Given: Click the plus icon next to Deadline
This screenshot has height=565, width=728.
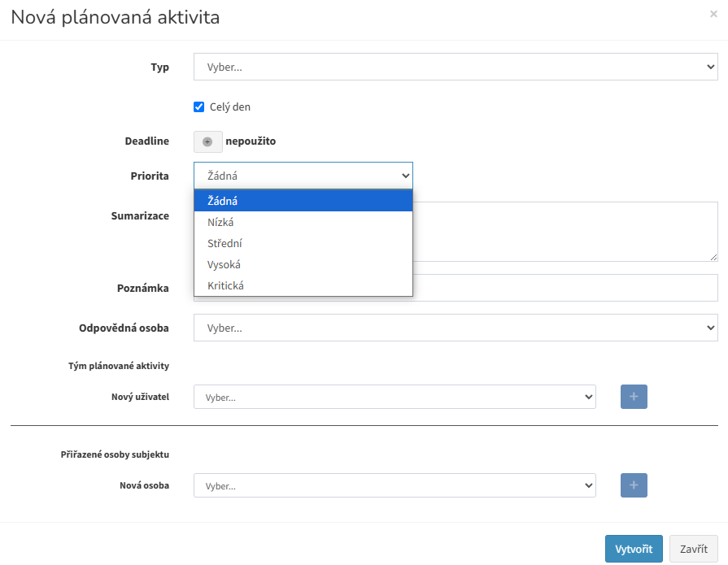Looking at the screenshot, I should [x=207, y=141].
